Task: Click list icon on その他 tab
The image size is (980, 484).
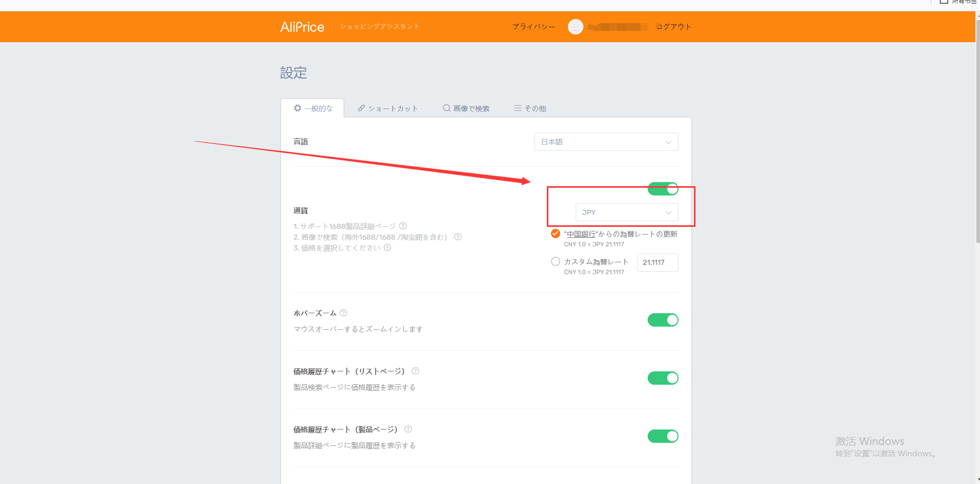Action: pos(518,108)
